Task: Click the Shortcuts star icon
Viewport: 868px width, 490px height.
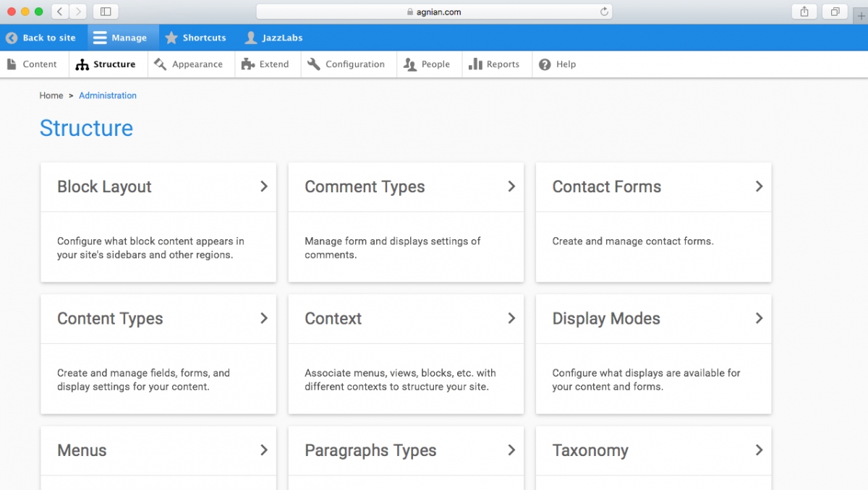Action: pyautogui.click(x=171, y=38)
